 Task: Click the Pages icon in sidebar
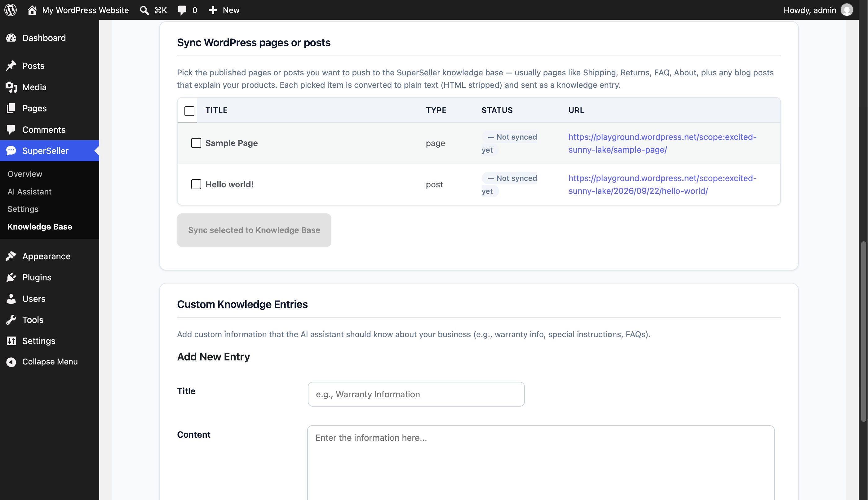(x=11, y=108)
